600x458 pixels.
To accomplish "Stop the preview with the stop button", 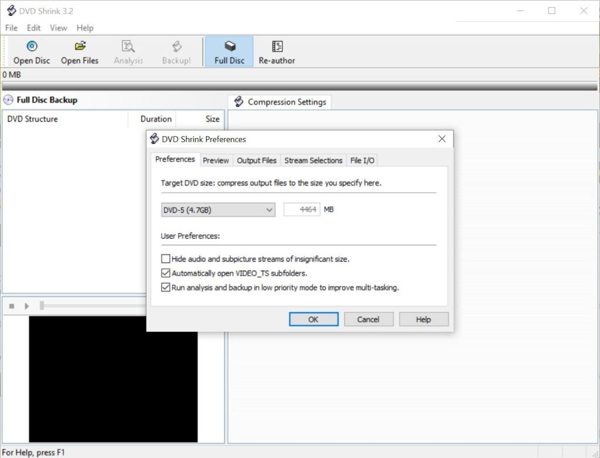I will [12, 306].
